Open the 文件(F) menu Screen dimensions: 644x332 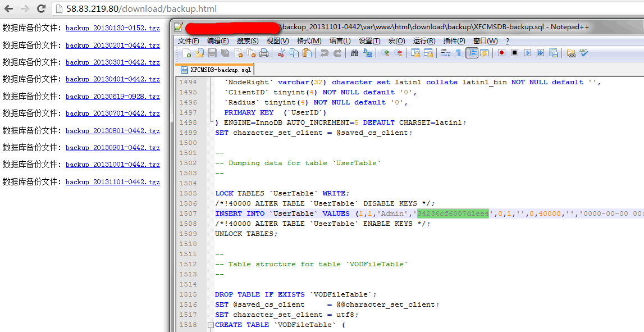(x=189, y=40)
